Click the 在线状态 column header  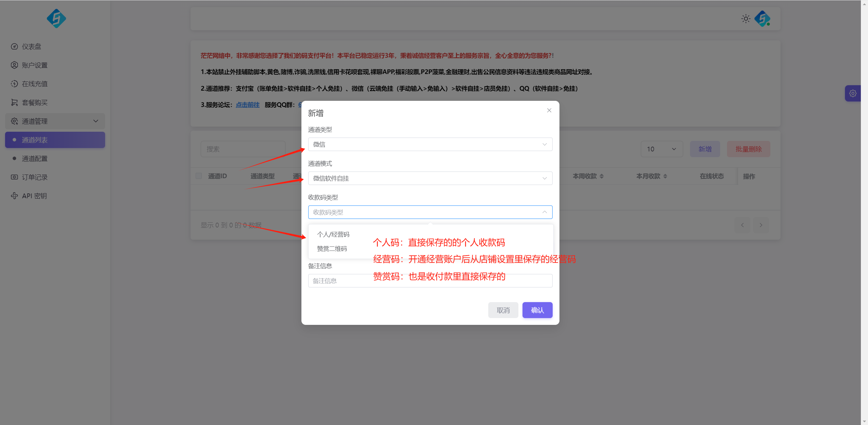(x=712, y=176)
